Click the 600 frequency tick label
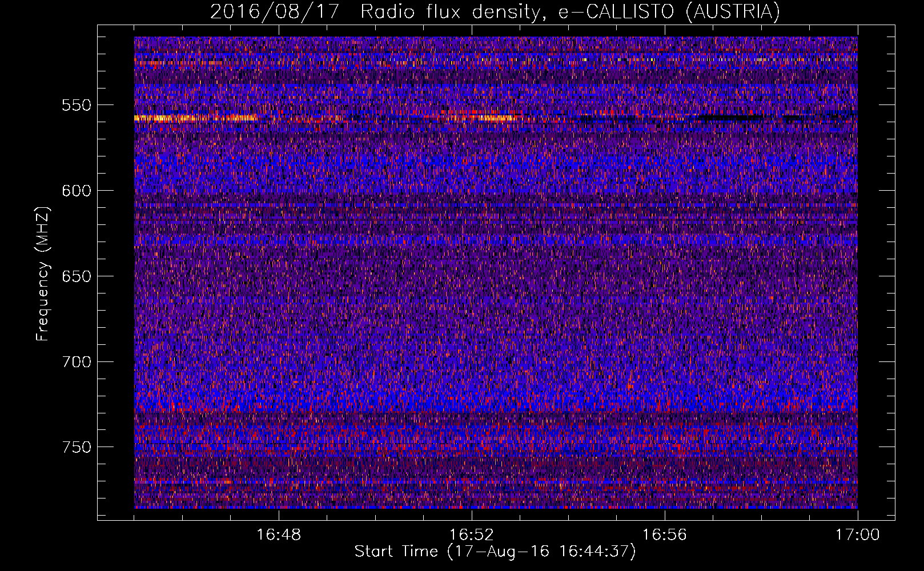The image size is (924, 571). click(77, 191)
